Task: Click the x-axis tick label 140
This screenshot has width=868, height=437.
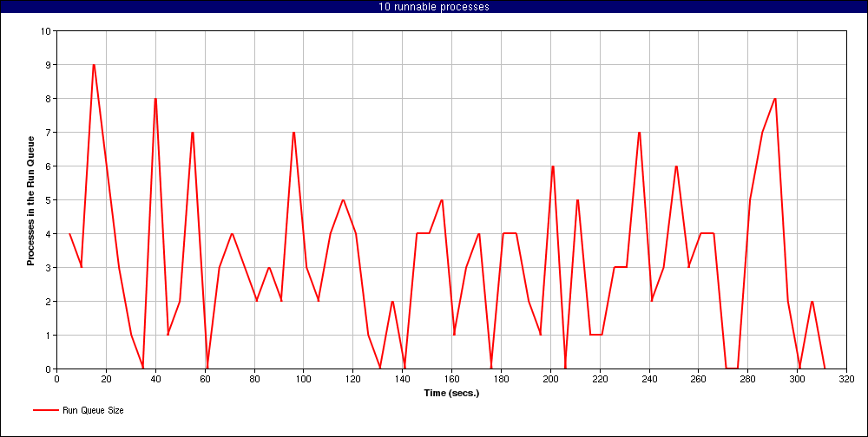Action: tap(403, 380)
